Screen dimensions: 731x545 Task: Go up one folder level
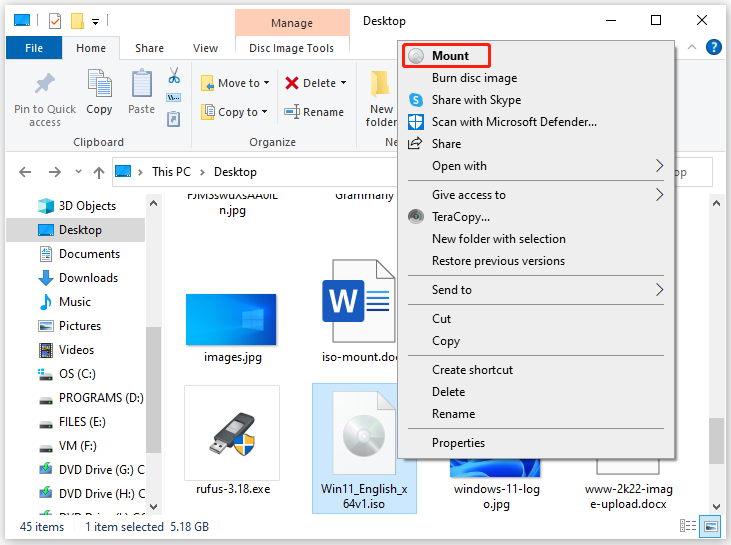[98, 172]
